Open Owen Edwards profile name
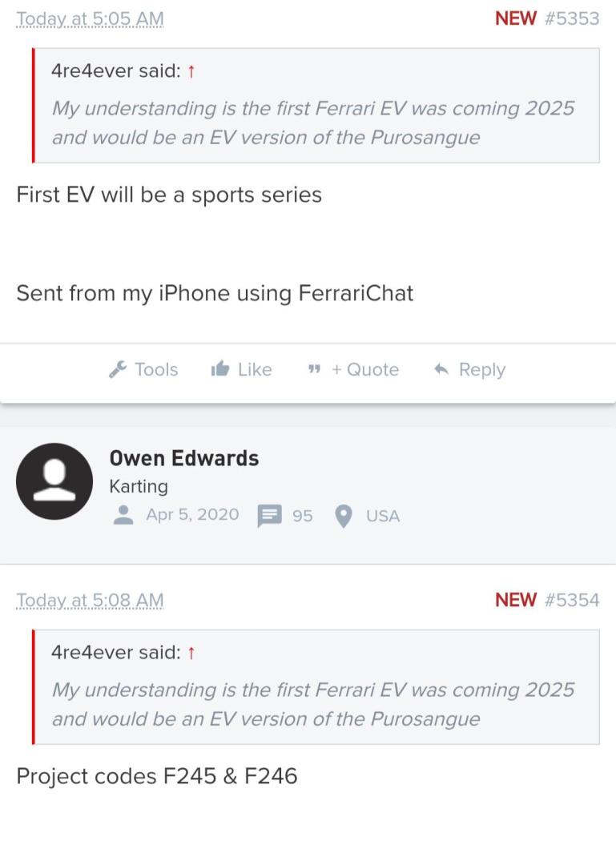The image size is (616, 841). (x=184, y=458)
